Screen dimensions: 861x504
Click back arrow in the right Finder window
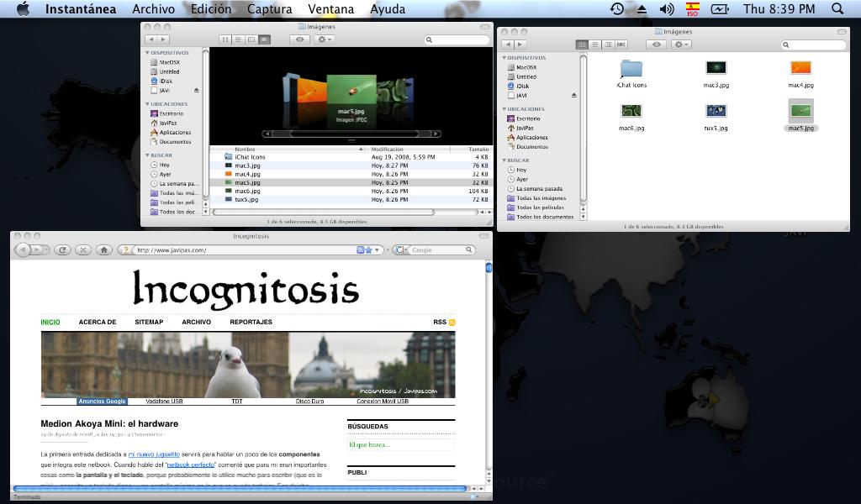pyautogui.click(x=508, y=45)
